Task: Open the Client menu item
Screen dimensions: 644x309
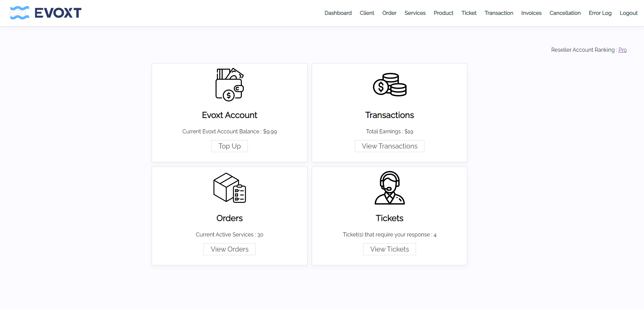Action: [x=367, y=13]
